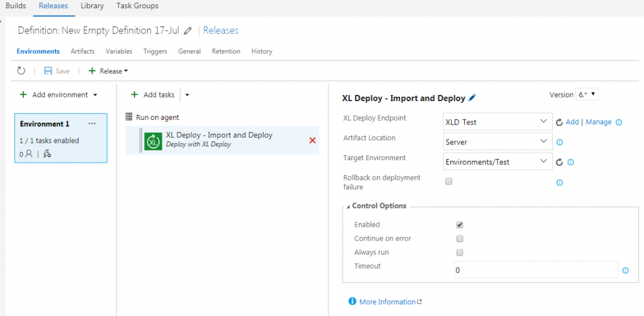Click the refresh definition icon

(x=21, y=70)
